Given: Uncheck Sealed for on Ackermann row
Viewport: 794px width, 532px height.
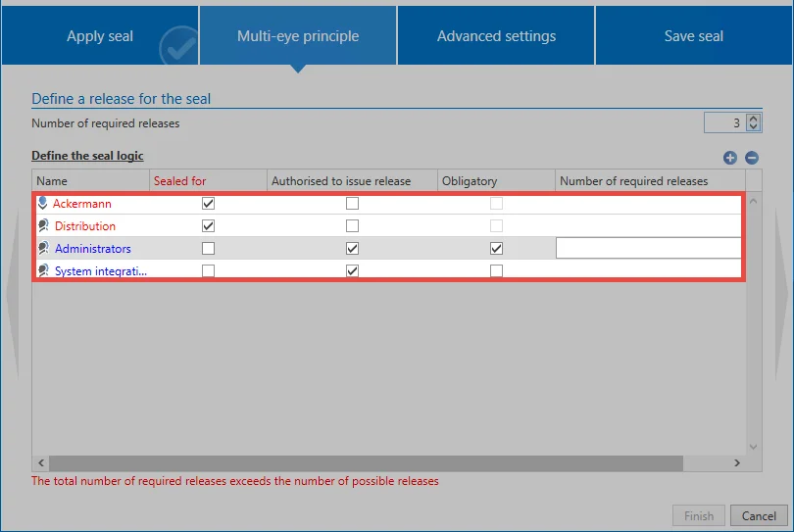Looking at the screenshot, I should [x=208, y=204].
